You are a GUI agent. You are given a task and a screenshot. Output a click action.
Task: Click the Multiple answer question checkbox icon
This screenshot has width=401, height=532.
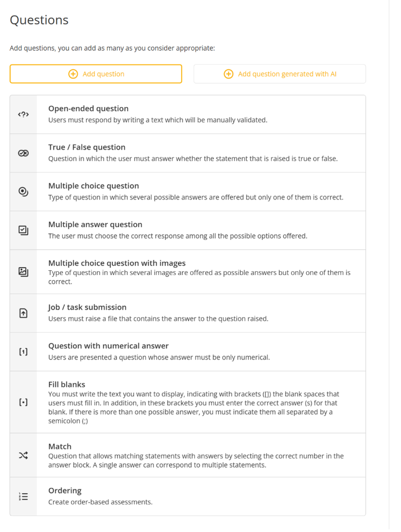coord(23,230)
